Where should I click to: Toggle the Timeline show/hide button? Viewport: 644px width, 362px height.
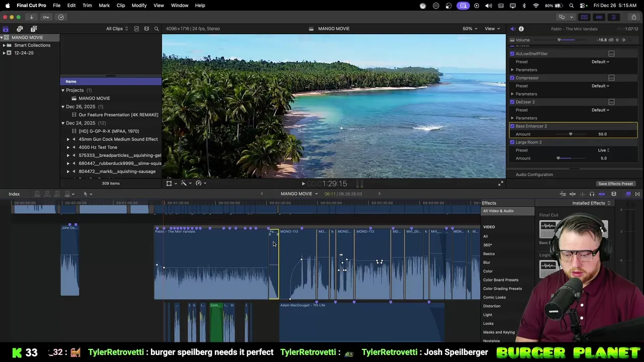coord(599,17)
